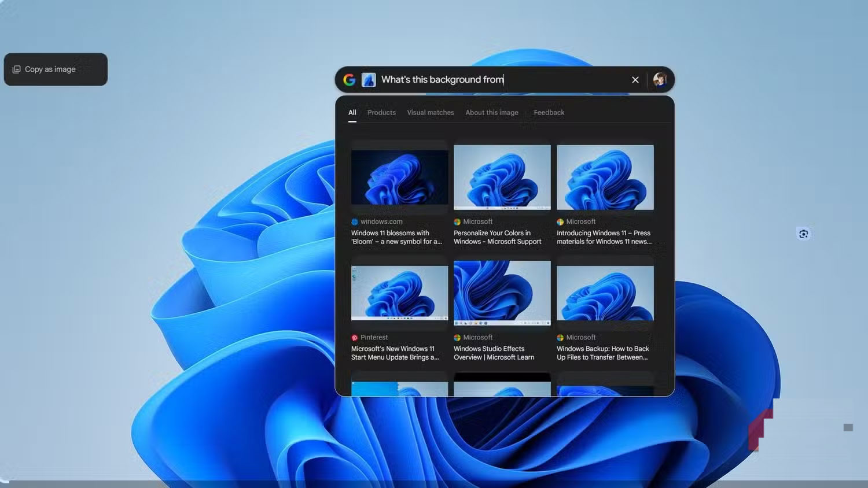Click the Introducing Windows 11 press materials thumbnail
The image size is (868, 488).
point(605,178)
